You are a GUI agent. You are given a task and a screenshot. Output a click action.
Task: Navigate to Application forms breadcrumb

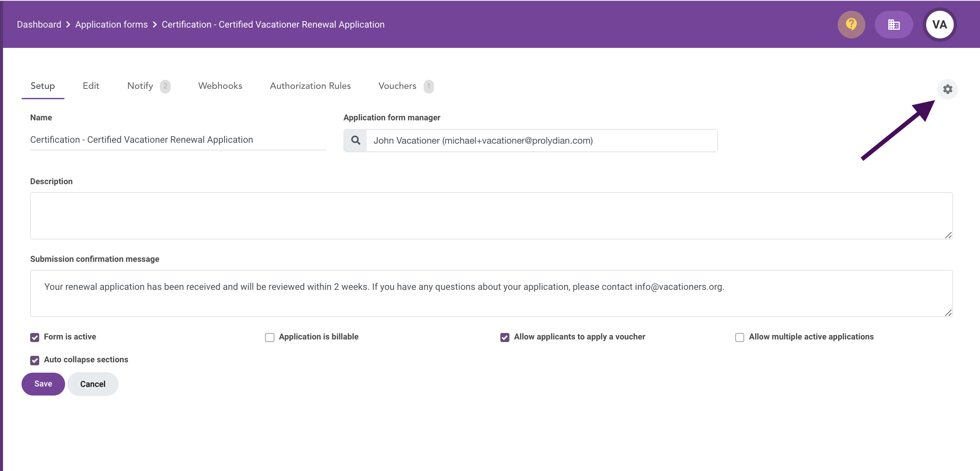click(111, 25)
